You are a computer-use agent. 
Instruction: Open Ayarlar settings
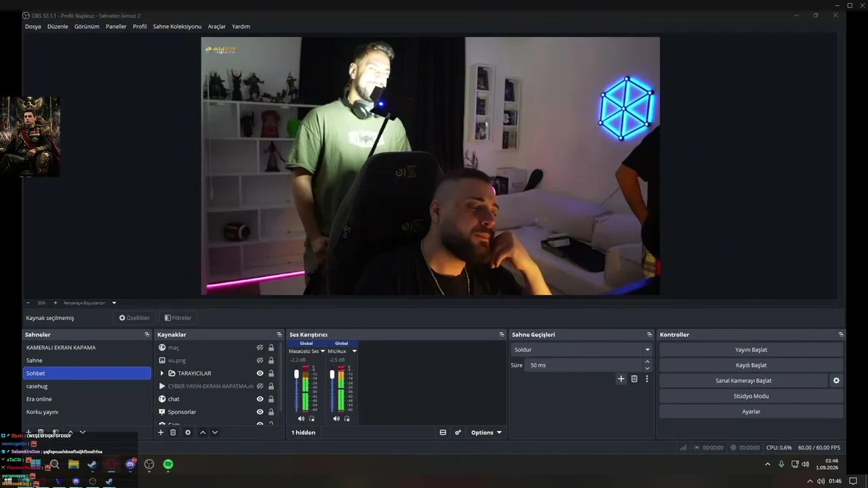point(751,411)
